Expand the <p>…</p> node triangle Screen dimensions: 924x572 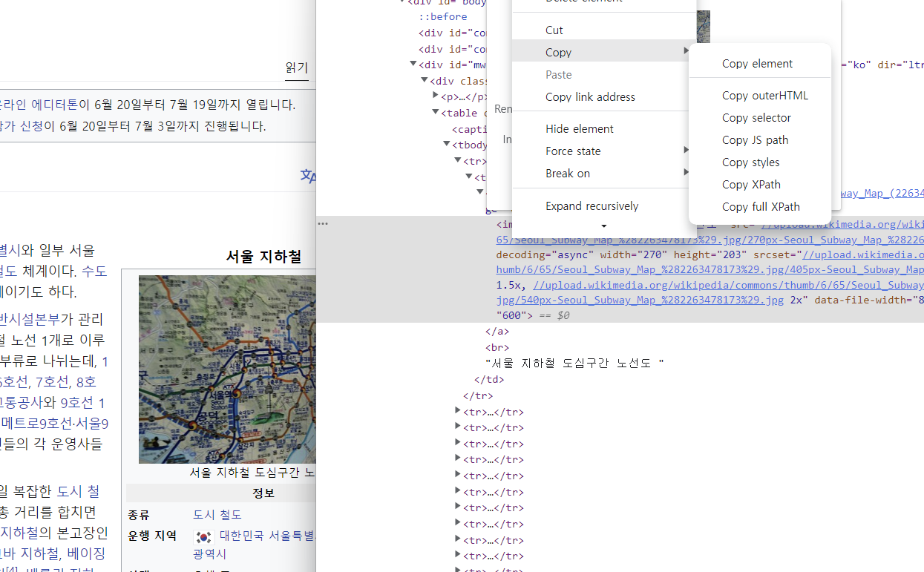pos(436,96)
